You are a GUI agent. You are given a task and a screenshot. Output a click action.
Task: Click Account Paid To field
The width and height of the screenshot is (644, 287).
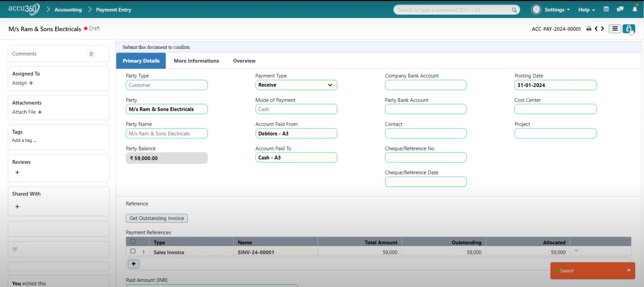click(296, 158)
